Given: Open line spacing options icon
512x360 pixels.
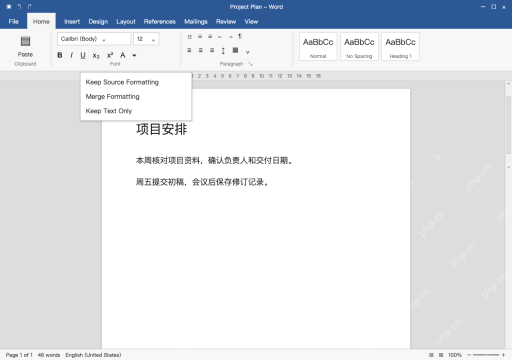Looking at the screenshot, I should pos(223,51).
